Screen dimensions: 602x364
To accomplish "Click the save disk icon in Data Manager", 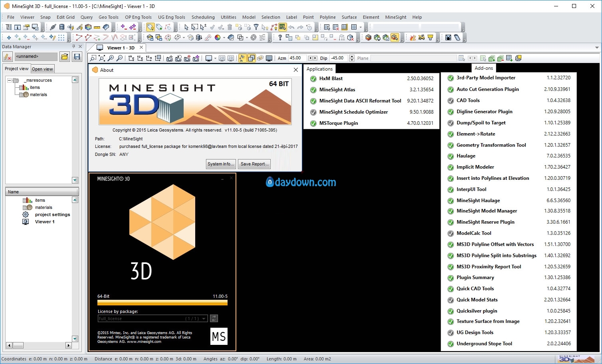I will coord(77,57).
